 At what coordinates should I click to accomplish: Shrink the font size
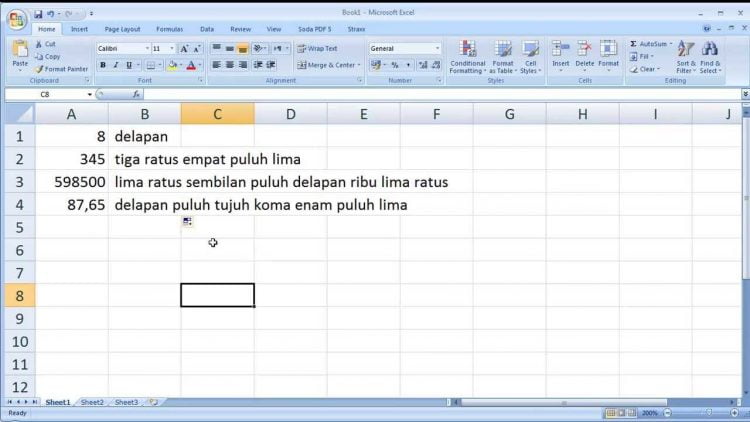[197, 49]
